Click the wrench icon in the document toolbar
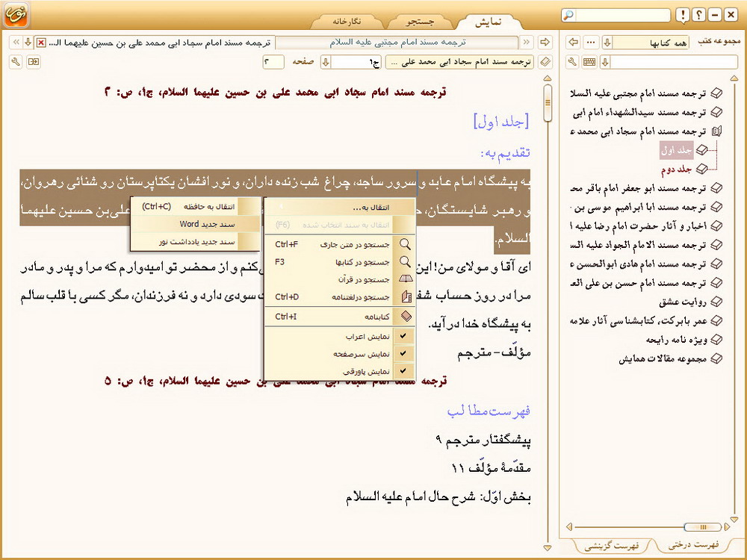This screenshot has height=560, width=747. pyautogui.click(x=16, y=62)
